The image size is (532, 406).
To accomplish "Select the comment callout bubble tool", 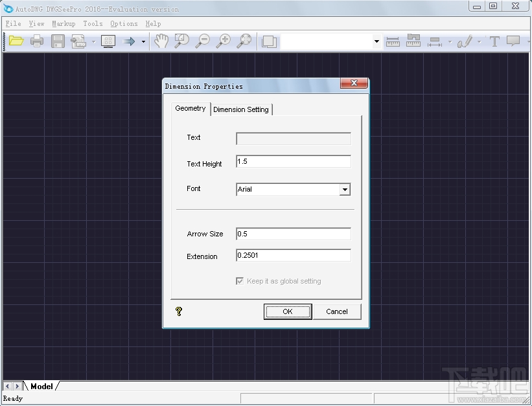I will tap(513, 41).
